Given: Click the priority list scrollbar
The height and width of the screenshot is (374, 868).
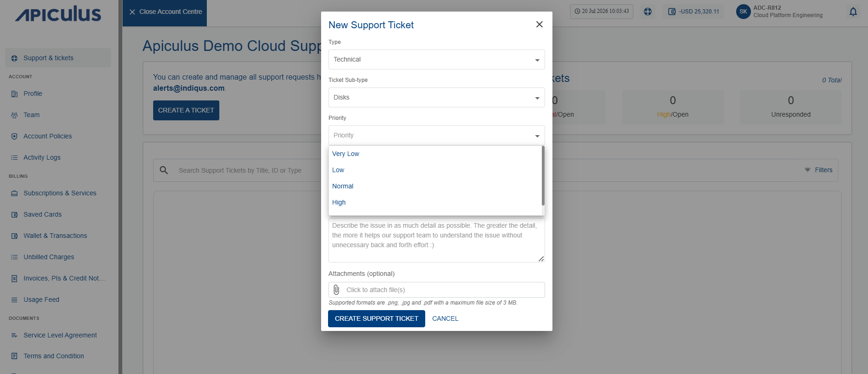Looking at the screenshot, I should point(543,176).
